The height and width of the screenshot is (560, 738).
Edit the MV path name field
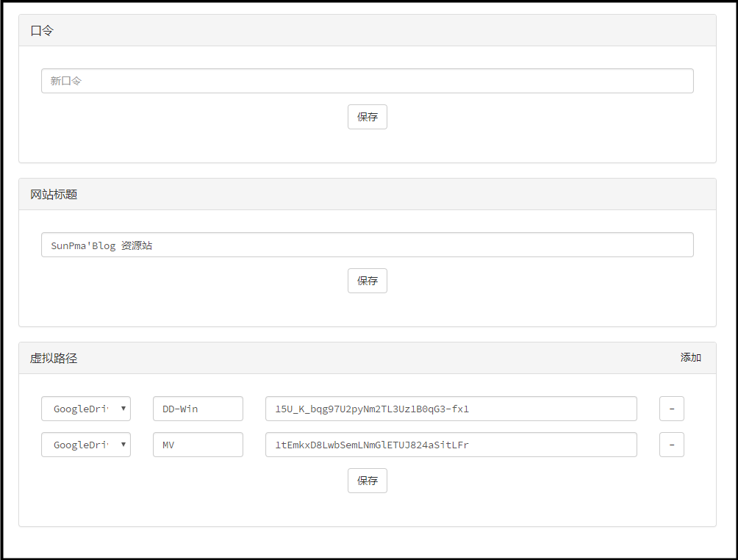coord(198,445)
